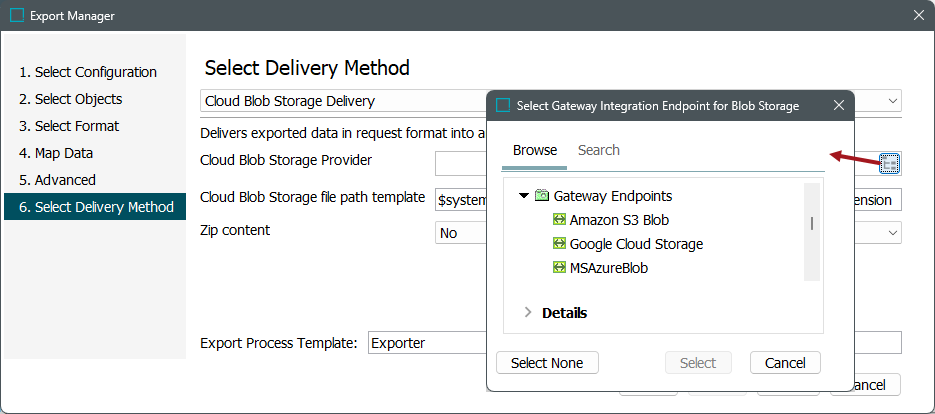Click the endpoint dialog title icon

pos(503,106)
